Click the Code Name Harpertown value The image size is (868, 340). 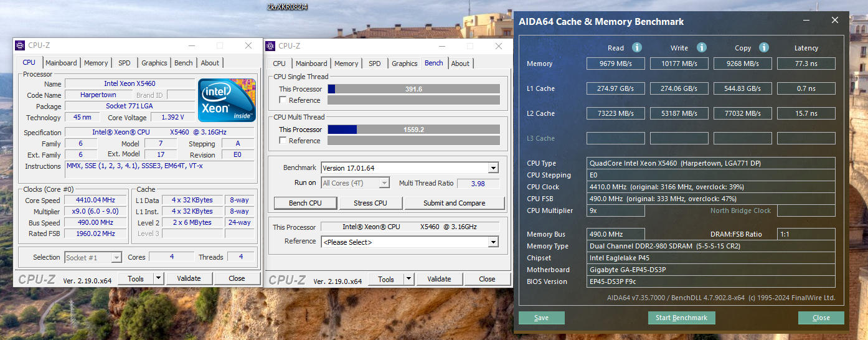coord(98,95)
